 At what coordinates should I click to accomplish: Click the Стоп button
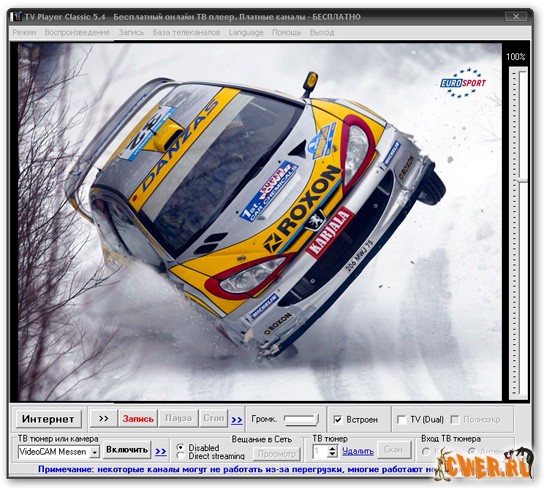(214, 418)
